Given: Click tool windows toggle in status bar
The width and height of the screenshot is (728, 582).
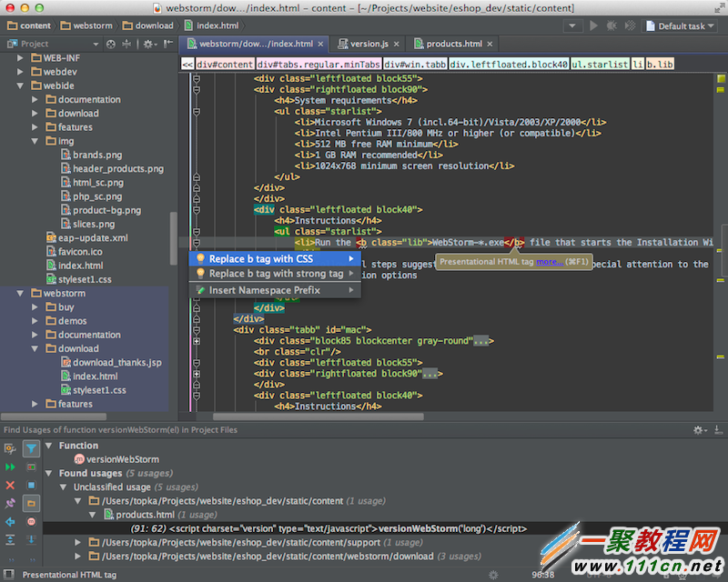Looking at the screenshot, I should 9,575.
